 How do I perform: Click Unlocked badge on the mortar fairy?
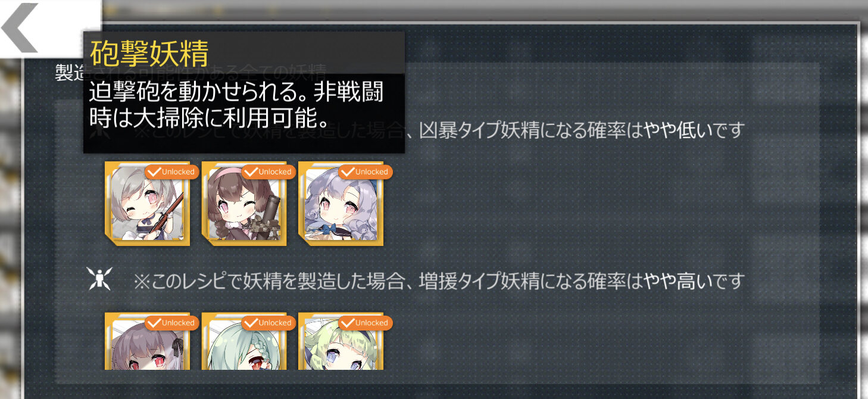coord(268,172)
